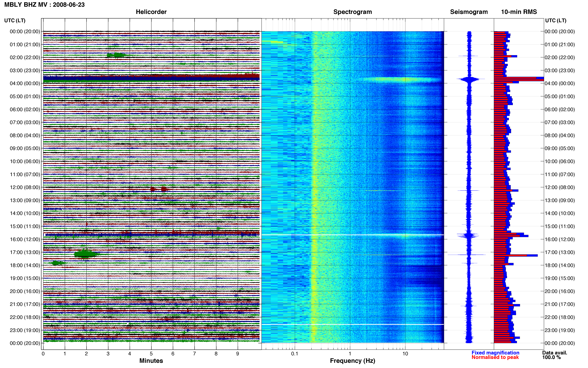Image resolution: width=588 pixels, height=368 pixels.
Task: Click the left 'UTC (LT)' axis label
Action: coord(15,20)
